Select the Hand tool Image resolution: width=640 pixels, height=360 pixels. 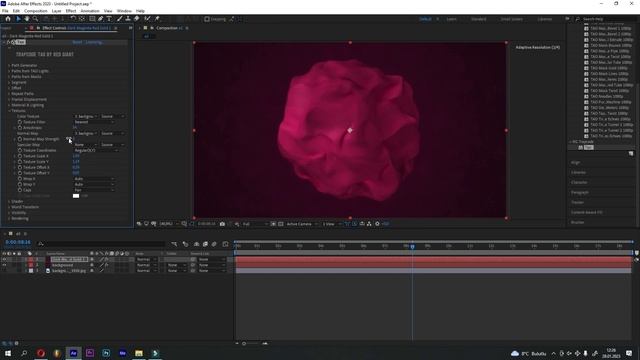coord(27,19)
